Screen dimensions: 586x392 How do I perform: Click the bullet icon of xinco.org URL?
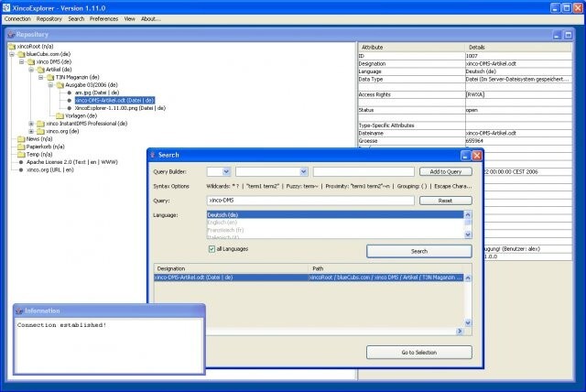21,169
